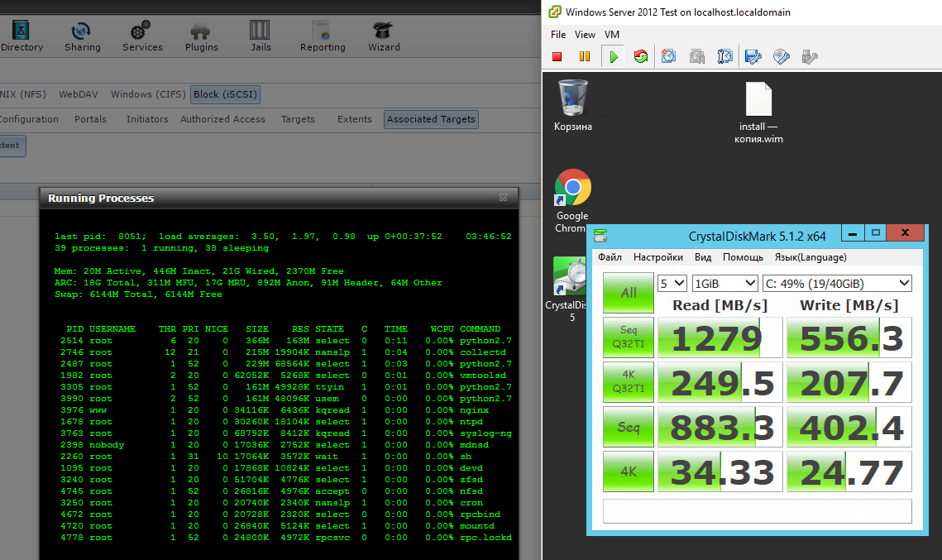Run the 4K Q32T1 benchmark

coord(629,381)
